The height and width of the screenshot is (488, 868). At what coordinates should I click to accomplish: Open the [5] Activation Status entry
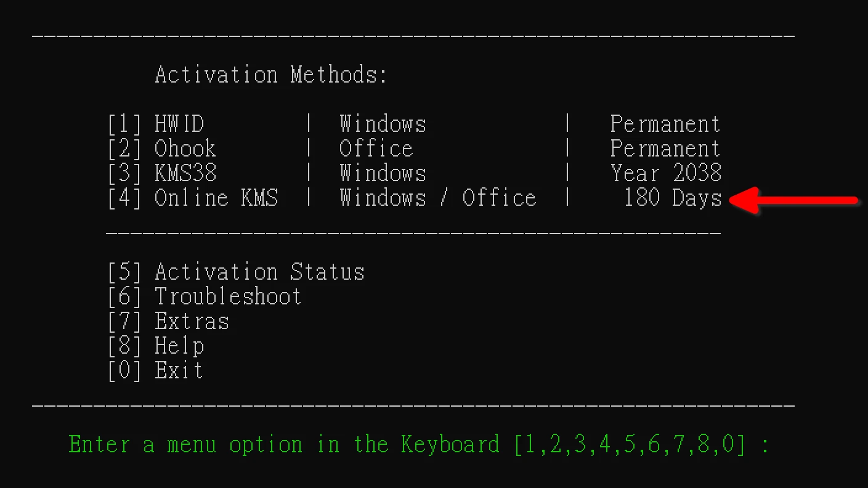[x=235, y=272]
